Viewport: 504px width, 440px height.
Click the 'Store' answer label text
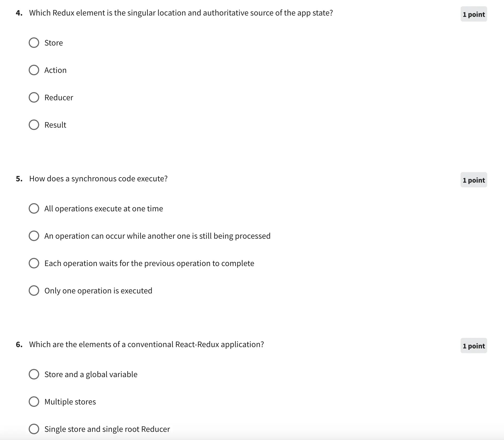coord(54,43)
